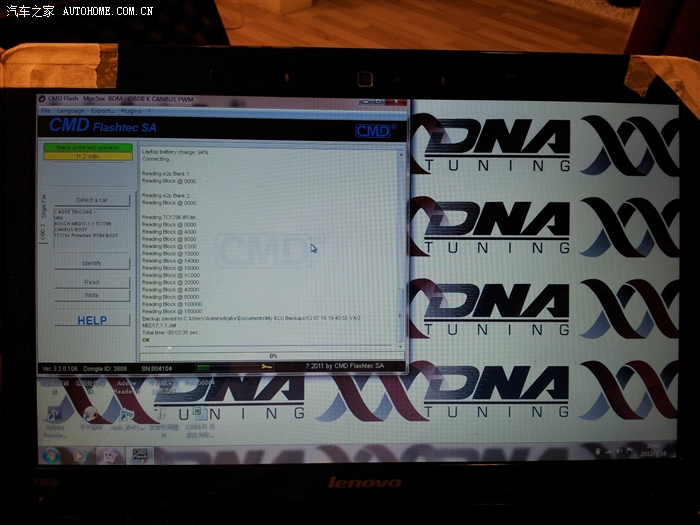This screenshot has width=700, height=525.
Task: Open the Adobe Premiere desktop shortcut
Action: coord(54,421)
